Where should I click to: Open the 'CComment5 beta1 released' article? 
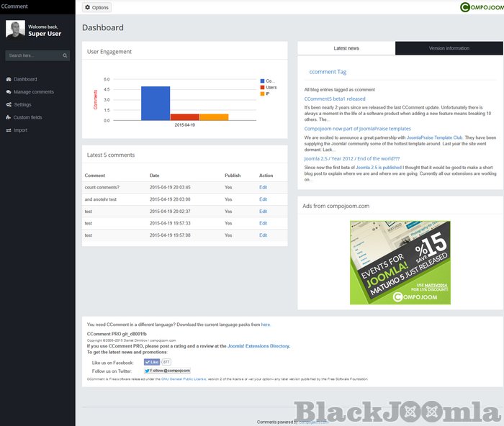(334, 99)
